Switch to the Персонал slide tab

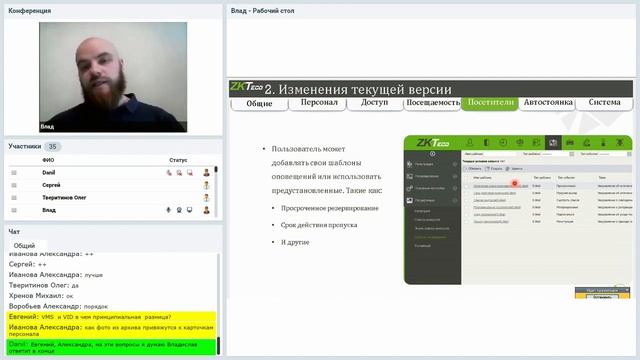319,102
